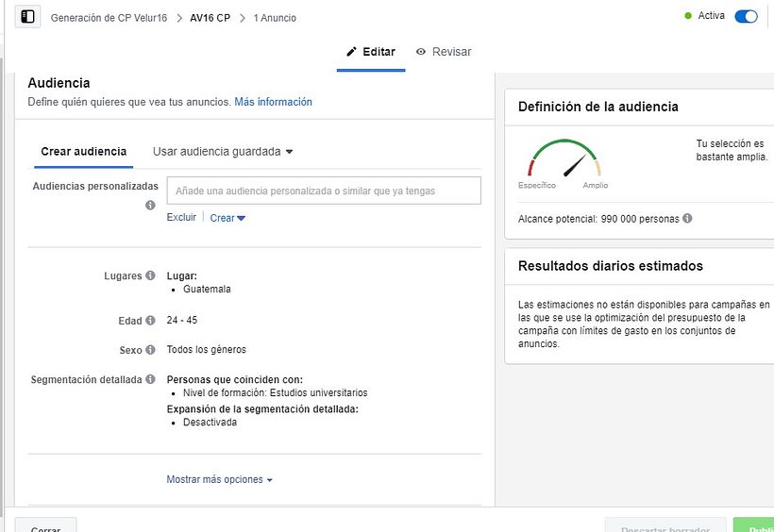Expand Mostrar más opciones
The width and height of the screenshot is (774, 532).
(219, 479)
